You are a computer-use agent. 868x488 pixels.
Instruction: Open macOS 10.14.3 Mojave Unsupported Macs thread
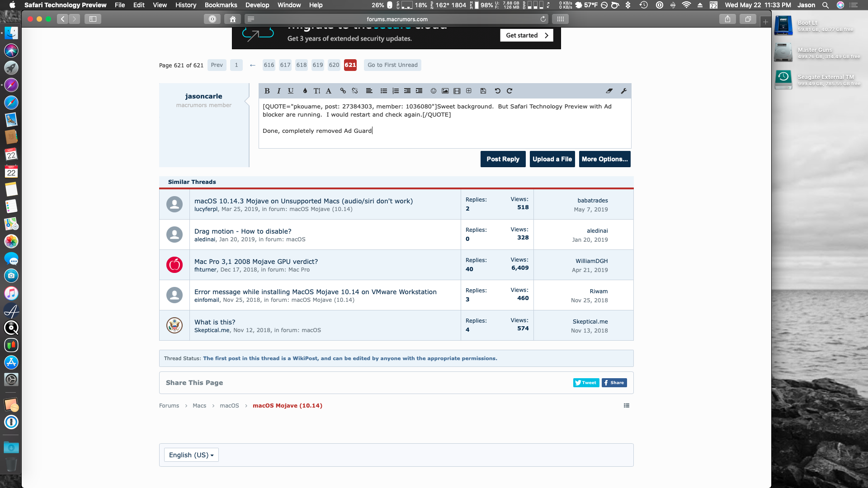click(303, 201)
